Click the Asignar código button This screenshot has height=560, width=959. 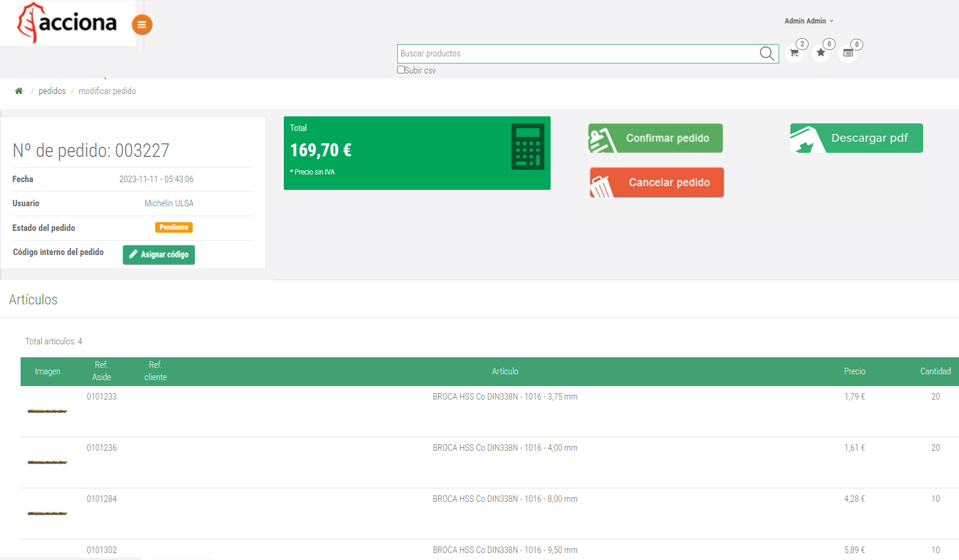[159, 254]
